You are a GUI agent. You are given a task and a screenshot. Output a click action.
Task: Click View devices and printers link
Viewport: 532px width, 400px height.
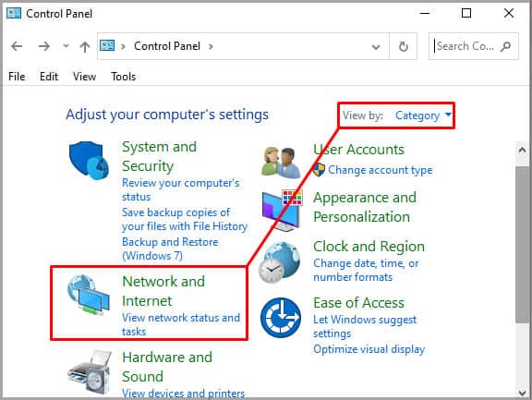click(183, 394)
